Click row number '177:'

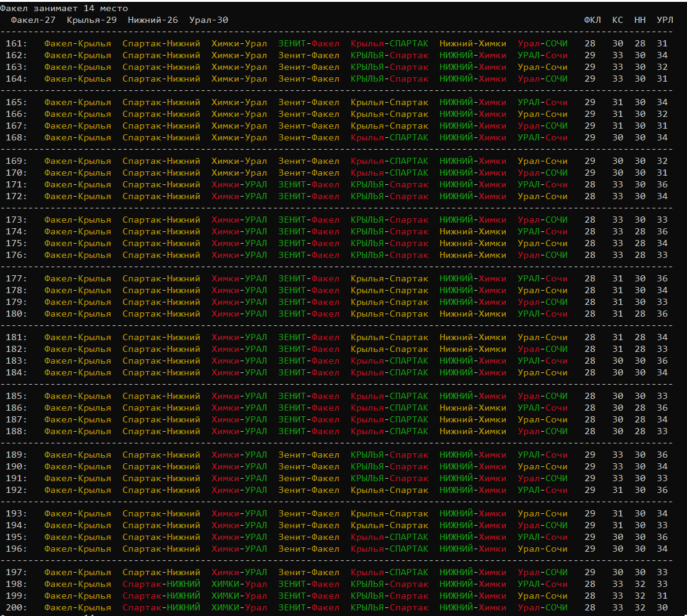[x=16, y=279]
